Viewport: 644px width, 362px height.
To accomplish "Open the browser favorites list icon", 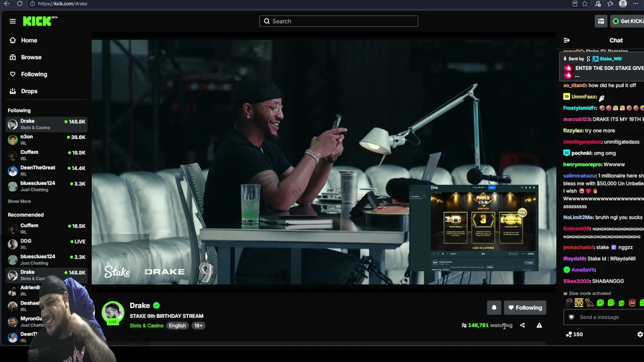I will 610,4.
